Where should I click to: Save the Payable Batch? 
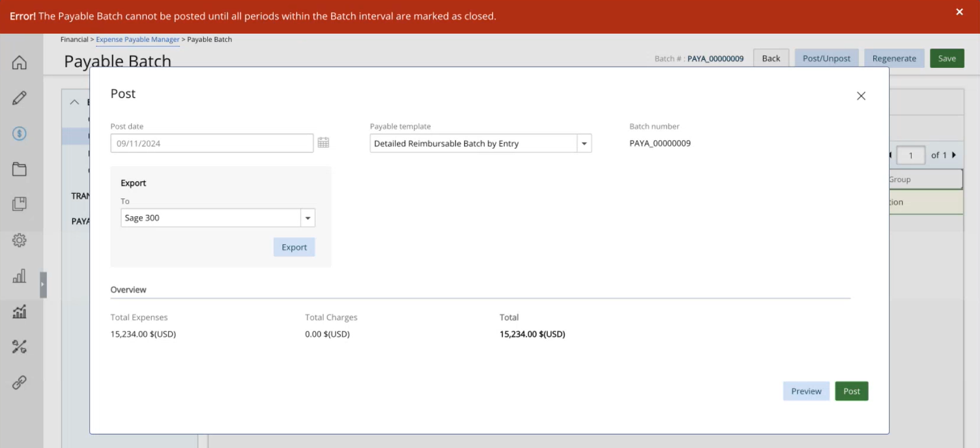[x=947, y=58]
